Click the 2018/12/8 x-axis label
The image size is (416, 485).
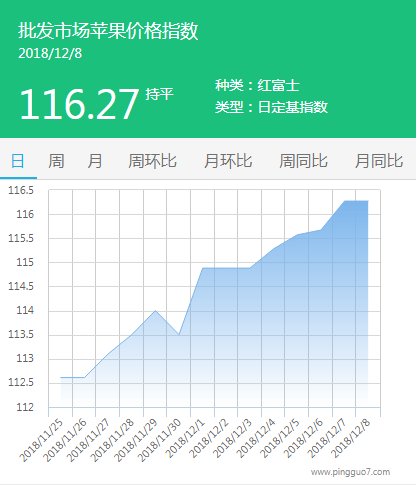coord(351,438)
